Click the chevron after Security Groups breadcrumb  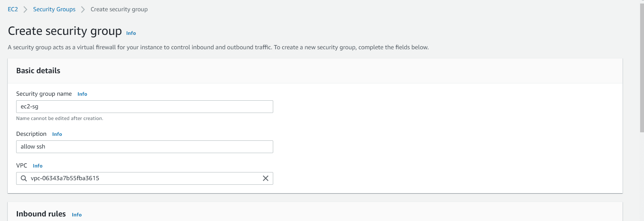click(x=83, y=10)
